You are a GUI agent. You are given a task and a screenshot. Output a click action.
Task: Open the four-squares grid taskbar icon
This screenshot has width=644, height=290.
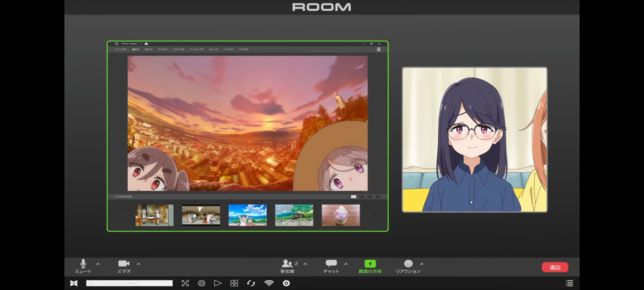(234, 283)
